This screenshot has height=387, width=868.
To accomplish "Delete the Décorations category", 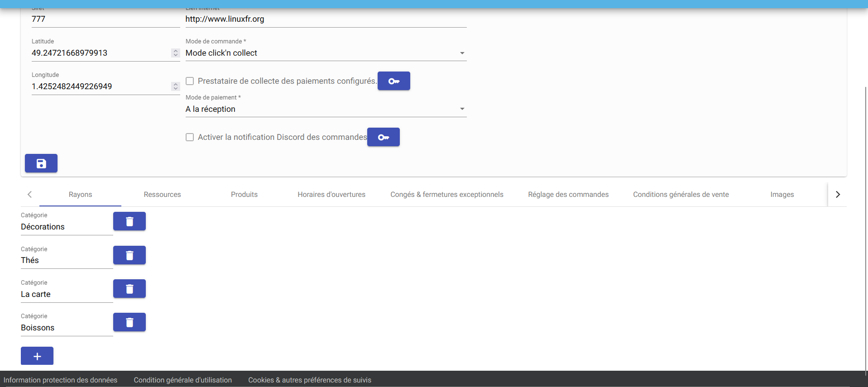I will pos(129,221).
